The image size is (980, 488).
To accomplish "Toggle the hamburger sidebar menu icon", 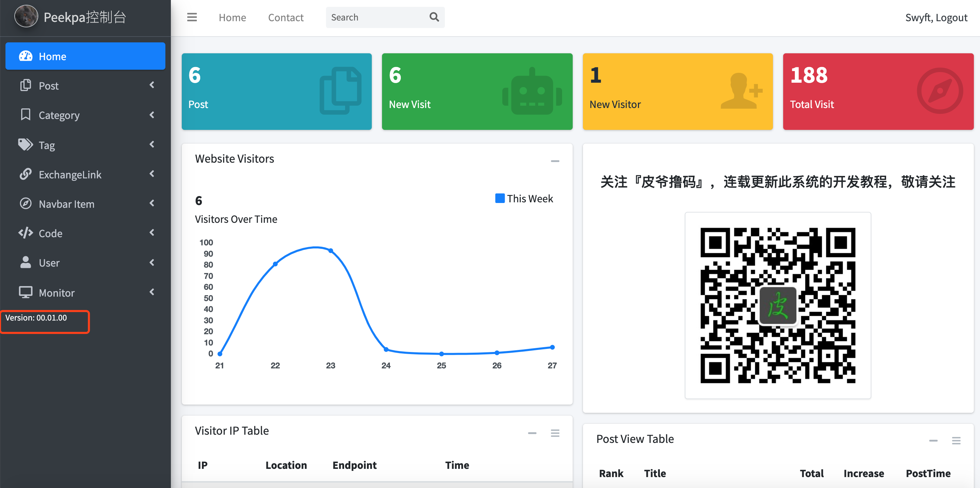I will [192, 17].
